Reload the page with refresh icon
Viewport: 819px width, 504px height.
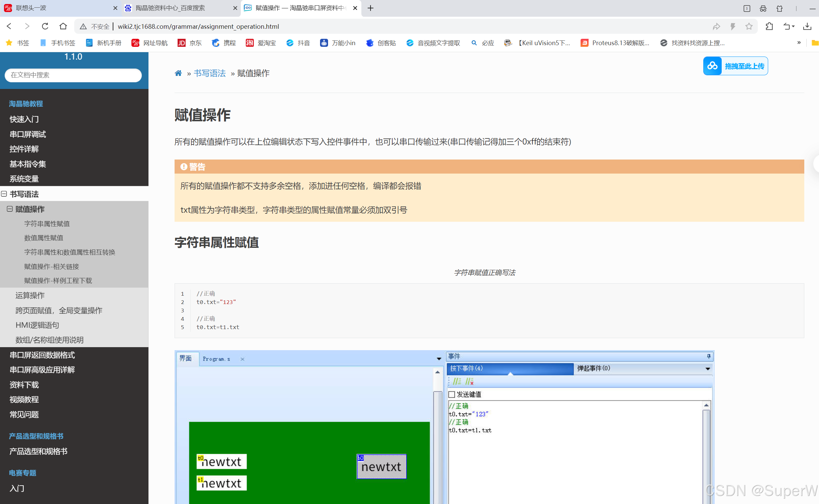pyautogui.click(x=45, y=26)
